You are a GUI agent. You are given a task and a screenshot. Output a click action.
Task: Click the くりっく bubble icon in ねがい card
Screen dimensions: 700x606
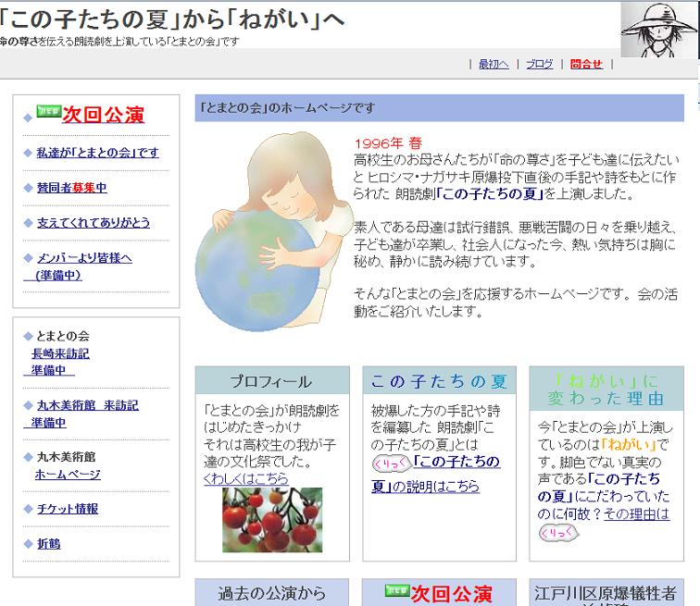558,532
